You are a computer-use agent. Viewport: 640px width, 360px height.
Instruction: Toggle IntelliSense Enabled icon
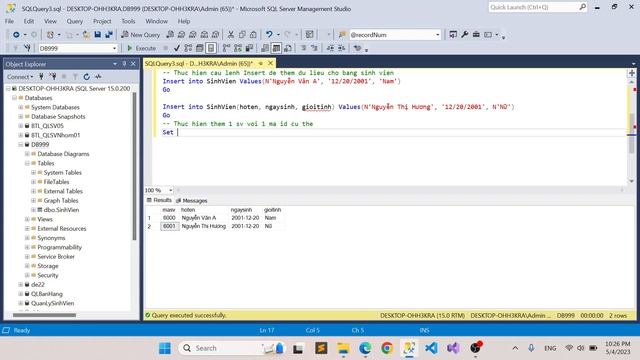pyautogui.click(x=211, y=48)
